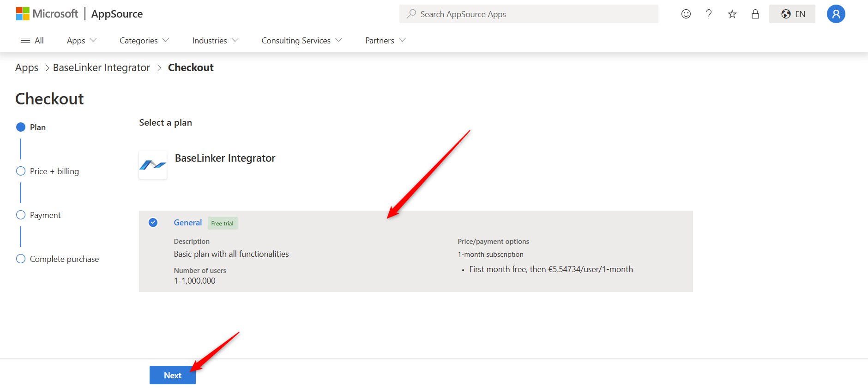Click 'Basic plan with all functionalities' text
Viewport: 868px width, 388px height.
point(231,254)
